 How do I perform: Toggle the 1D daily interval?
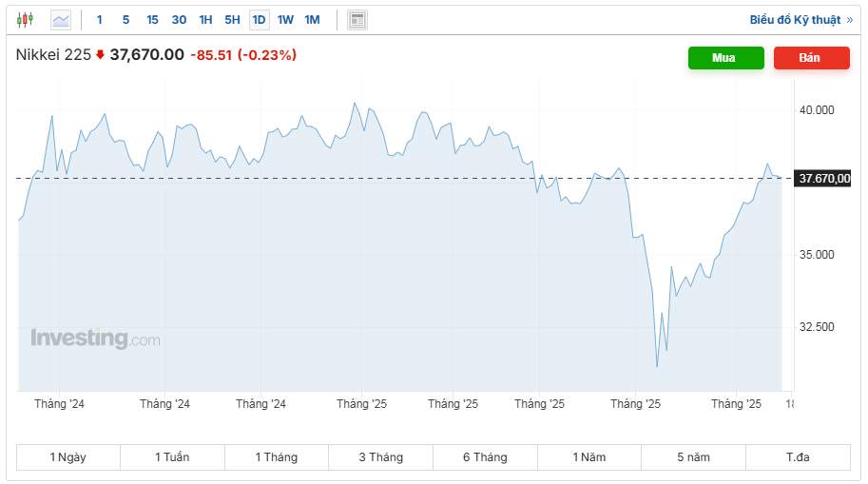point(259,19)
